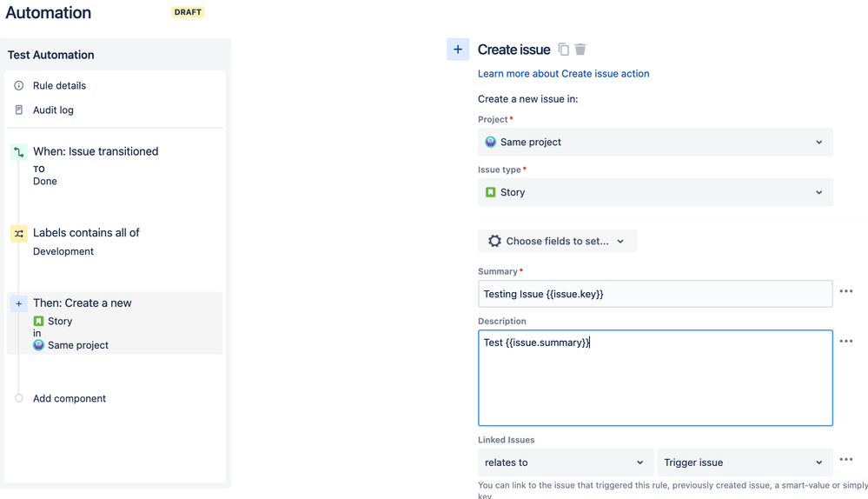This screenshot has height=499, width=868.
Task: Click the trash delete icon beside Create issue
Action: tap(580, 50)
